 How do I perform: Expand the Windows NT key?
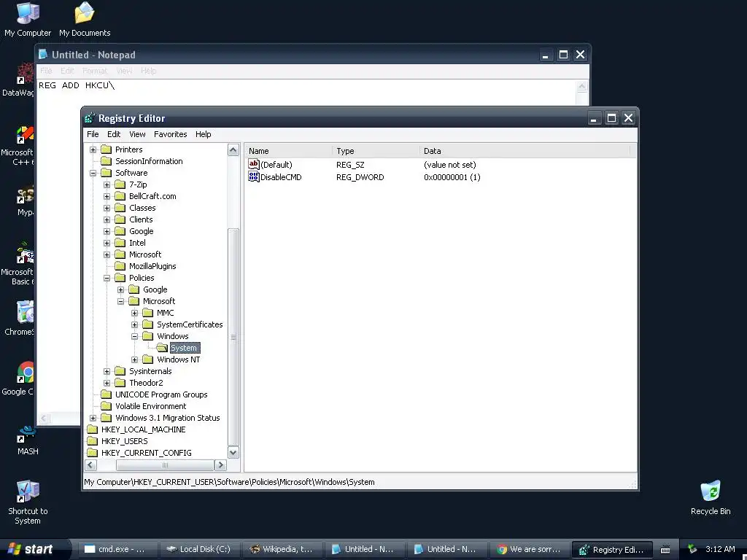pyautogui.click(x=135, y=359)
